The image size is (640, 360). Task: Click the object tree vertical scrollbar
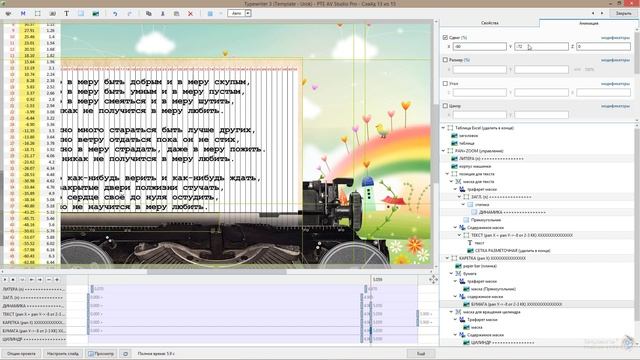click(x=638, y=224)
